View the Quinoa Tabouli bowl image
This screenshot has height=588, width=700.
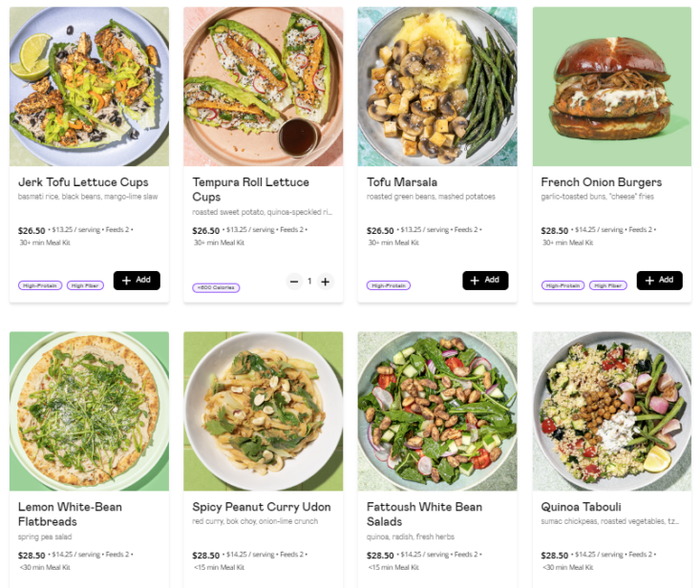coord(611,410)
